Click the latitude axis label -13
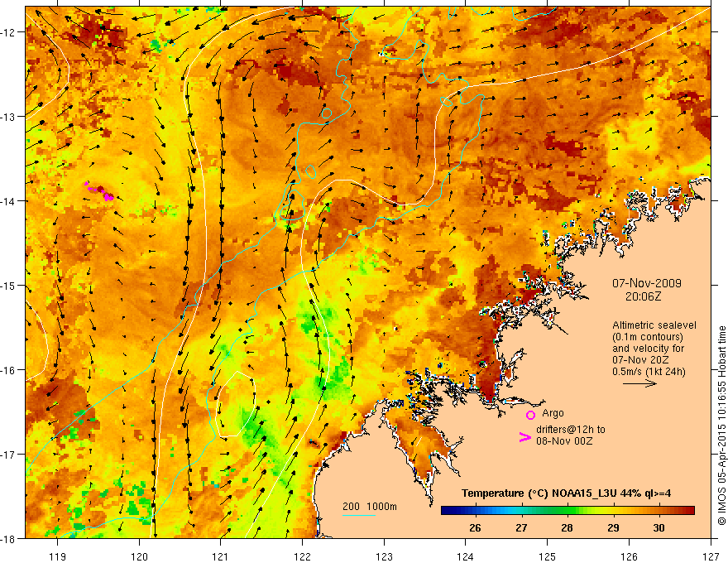Image resolution: width=728 pixels, height=563 pixels. (9, 117)
